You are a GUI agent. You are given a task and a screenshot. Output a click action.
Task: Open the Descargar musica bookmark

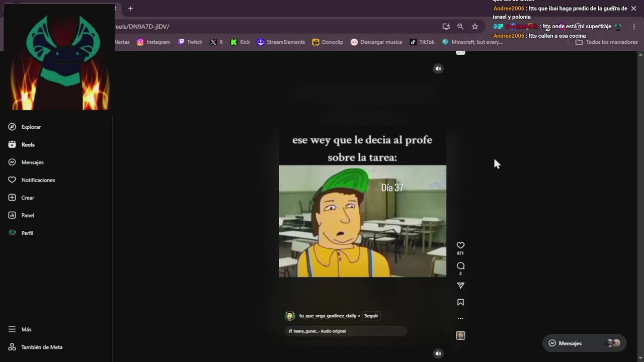pyautogui.click(x=376, y=42)
